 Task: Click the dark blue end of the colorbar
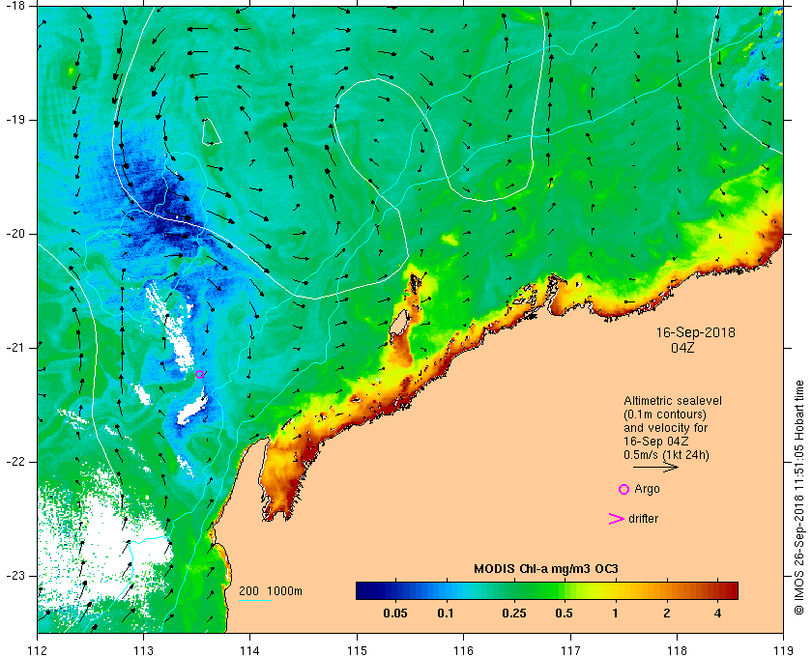(x=365, y=590)
